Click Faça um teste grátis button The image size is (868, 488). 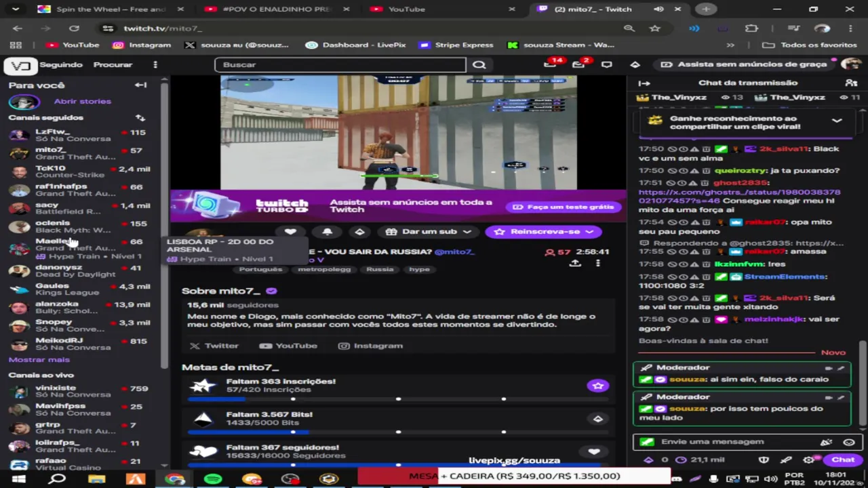tap(564, 207)
